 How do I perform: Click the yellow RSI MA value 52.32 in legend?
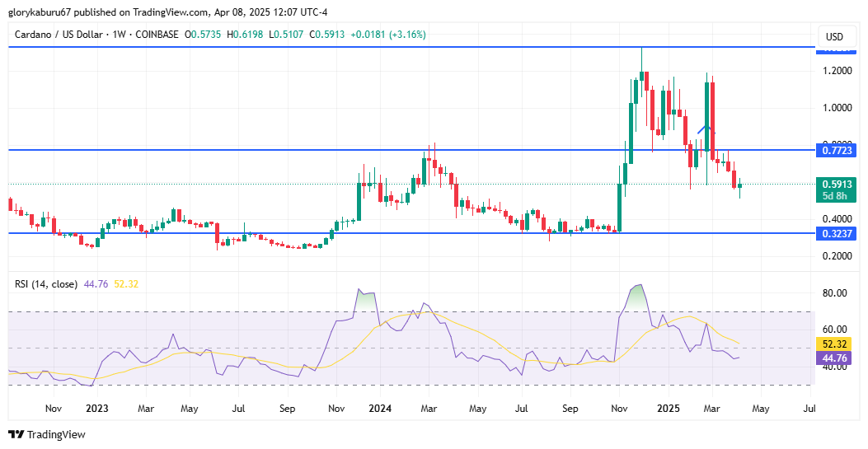click(x=126, y=284)
